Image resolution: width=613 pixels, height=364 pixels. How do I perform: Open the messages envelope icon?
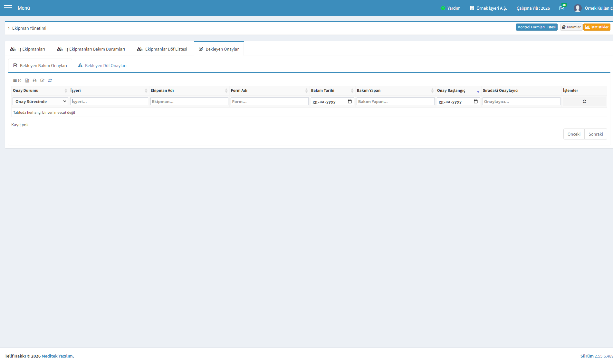click(x=562, y=8)
